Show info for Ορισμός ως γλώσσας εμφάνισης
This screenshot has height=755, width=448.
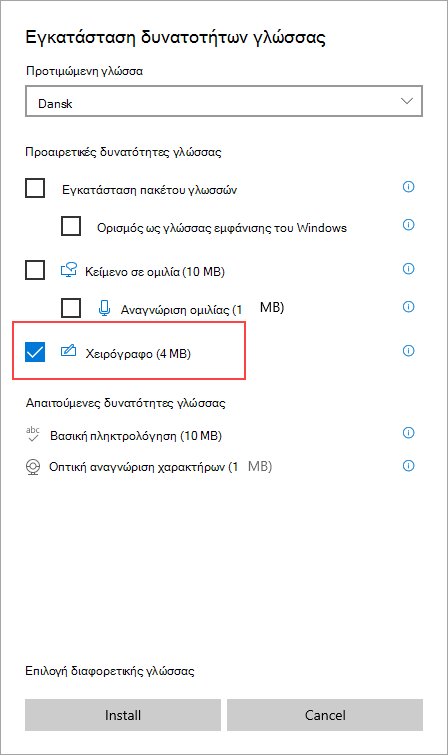[x=408, y=225]
